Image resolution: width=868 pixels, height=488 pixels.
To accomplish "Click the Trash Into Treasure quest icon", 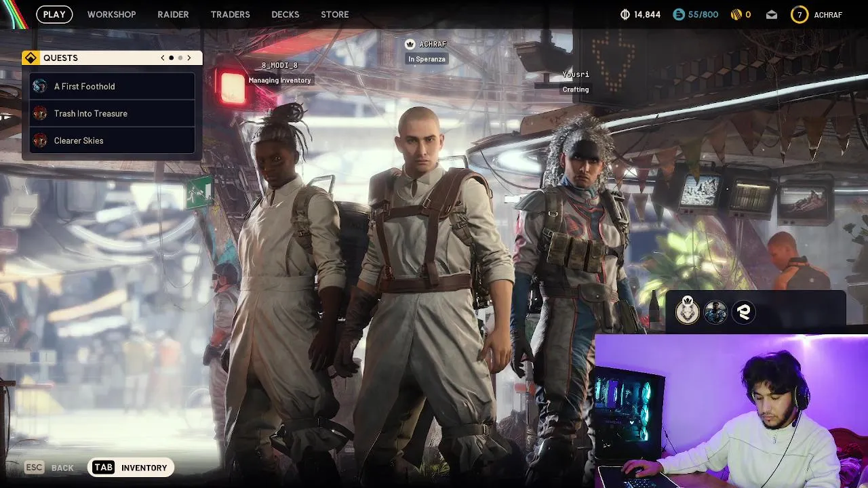I will (40, 113).
